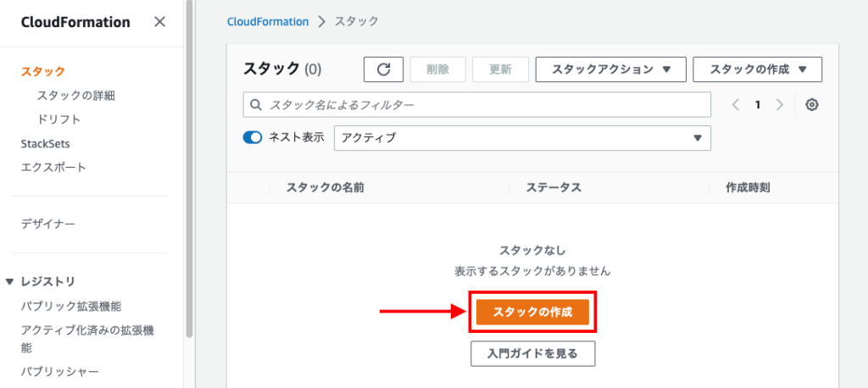This screenshot has height=388, width=868.
Task: Click the search magnifier icon in filter
Action: pos(256,104)
